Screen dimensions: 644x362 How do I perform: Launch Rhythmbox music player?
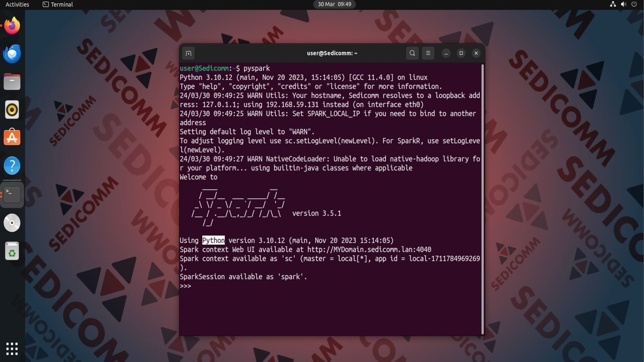point(12,110)
